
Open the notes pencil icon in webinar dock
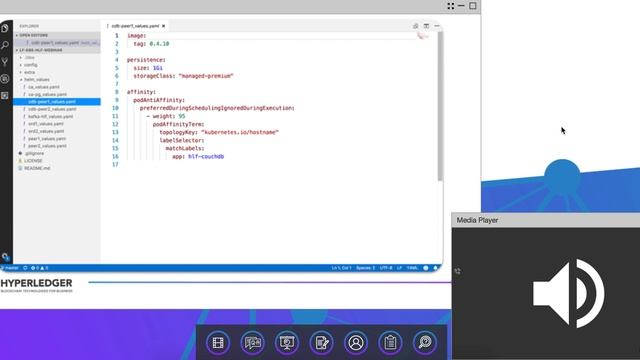pos(321,342)
